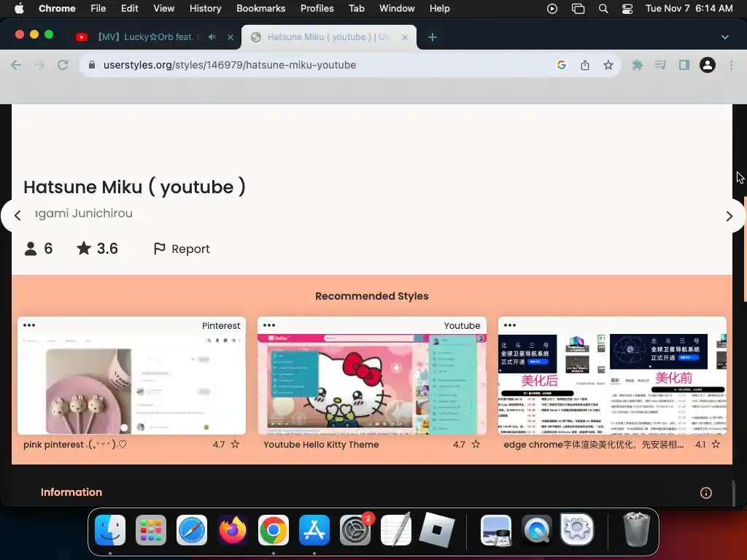Open Chrome three-dot menu

pyautogui.click(x=731, y=65)
